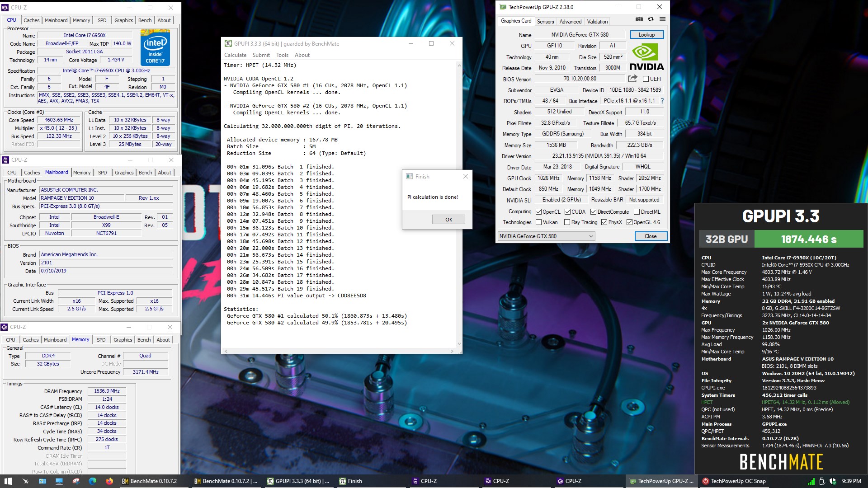Toggle the OpenGL 4.6 checkbox
The height and width of the screenshot is (488, 868).
pos(629,222)
